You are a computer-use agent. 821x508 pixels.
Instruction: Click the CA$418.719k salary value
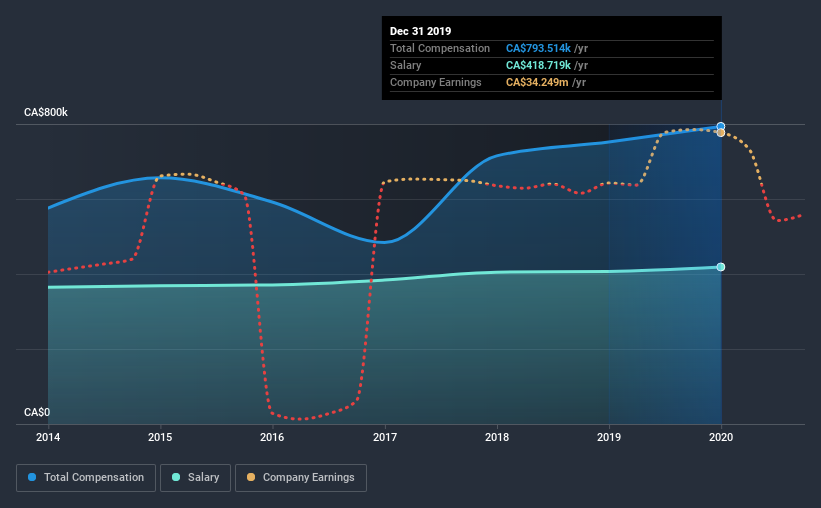538,65
